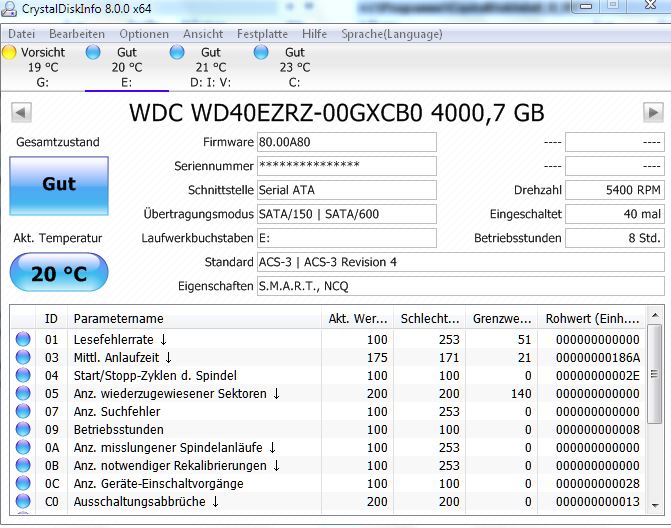Open the Ansicht menu
This screenshot has height=528, width=671.
[x=203, y=34]
